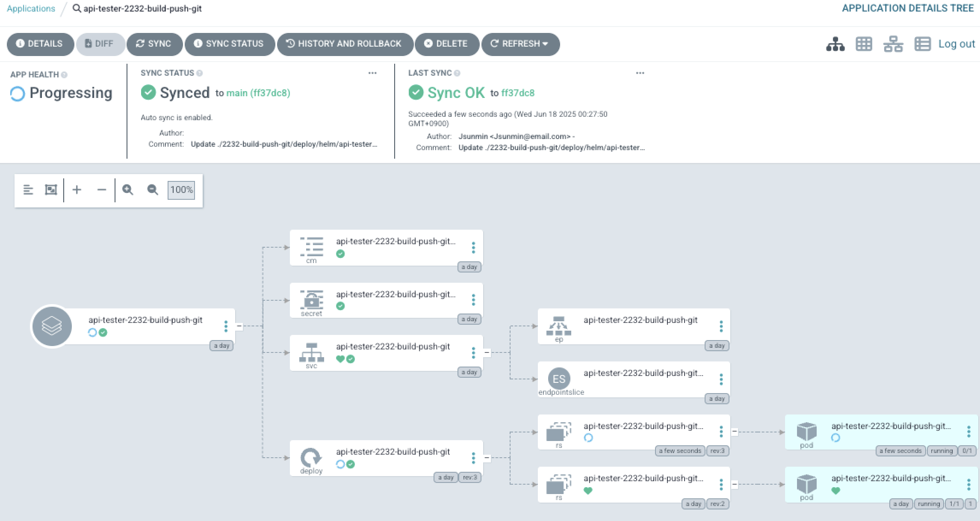Click plus icon to expand tree nodes
Screen dimensions: 980x521
(77, 189)
